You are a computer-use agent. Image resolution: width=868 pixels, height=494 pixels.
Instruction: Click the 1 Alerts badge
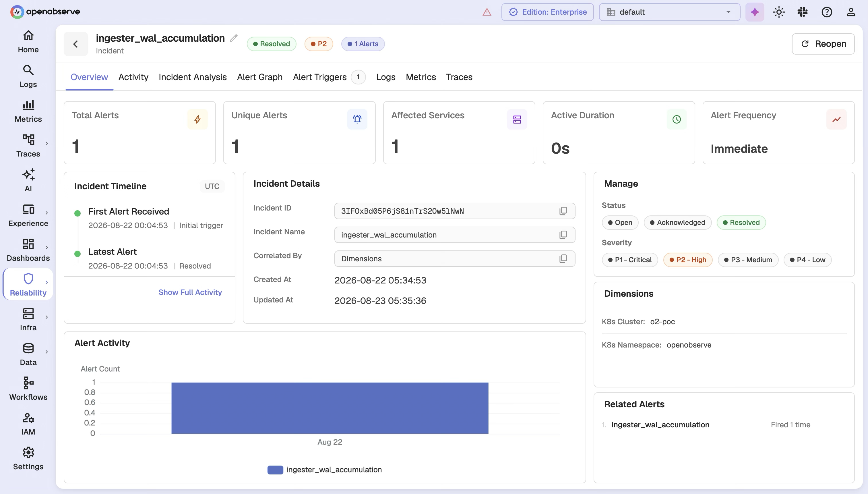[363, 44]
